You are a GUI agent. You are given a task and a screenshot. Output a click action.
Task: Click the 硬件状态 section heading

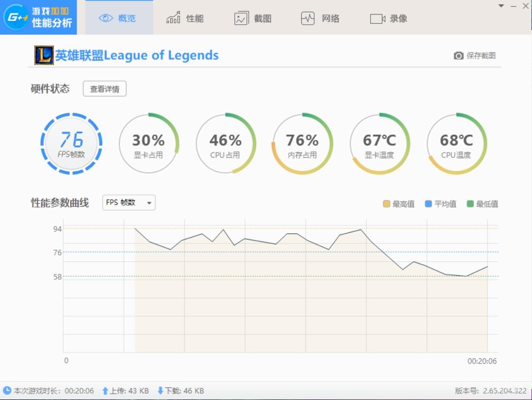[x=50, y=89]
